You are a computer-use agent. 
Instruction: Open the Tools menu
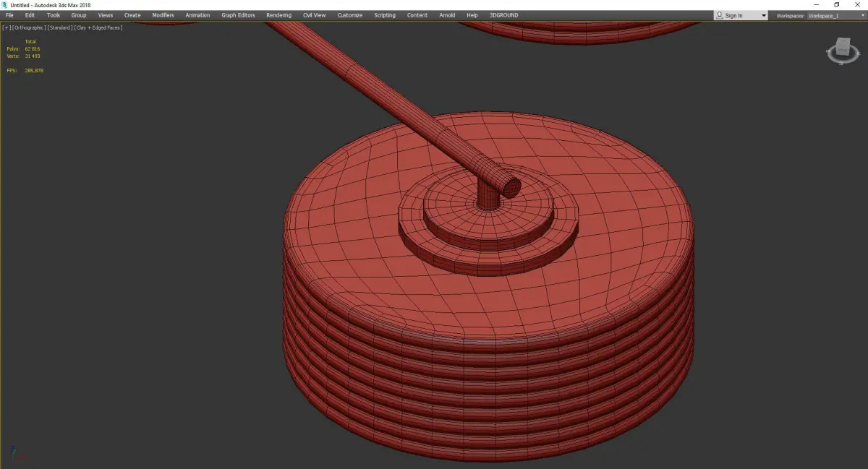point(54,15)
